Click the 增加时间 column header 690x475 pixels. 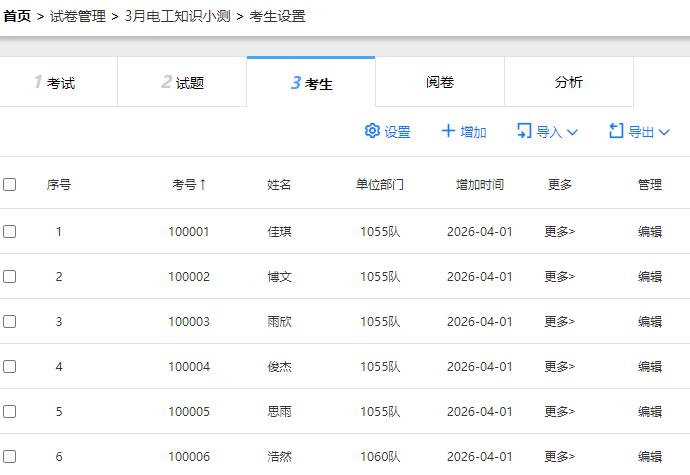coord(480,184)
